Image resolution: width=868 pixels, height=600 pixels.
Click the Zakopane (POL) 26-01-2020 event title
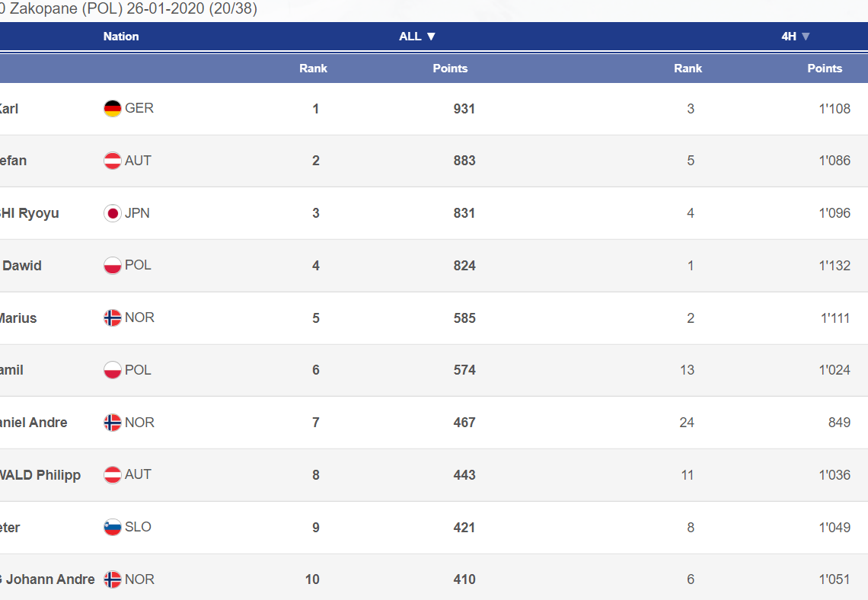(128, 9)
